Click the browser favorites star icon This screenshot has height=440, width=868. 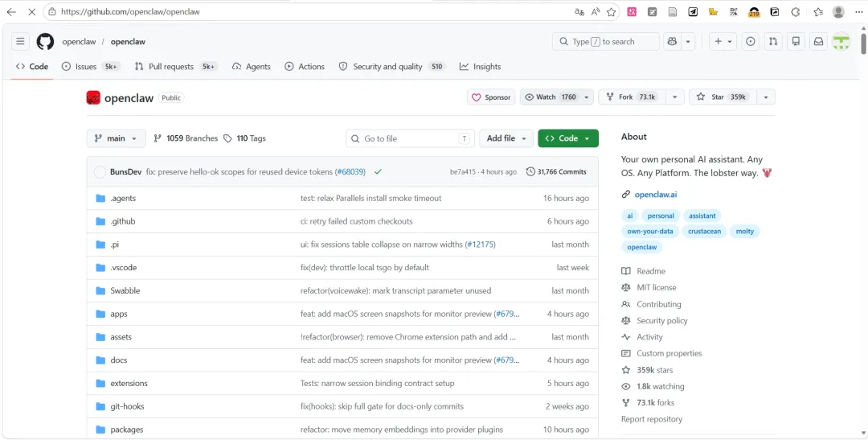tap(611, 11)
